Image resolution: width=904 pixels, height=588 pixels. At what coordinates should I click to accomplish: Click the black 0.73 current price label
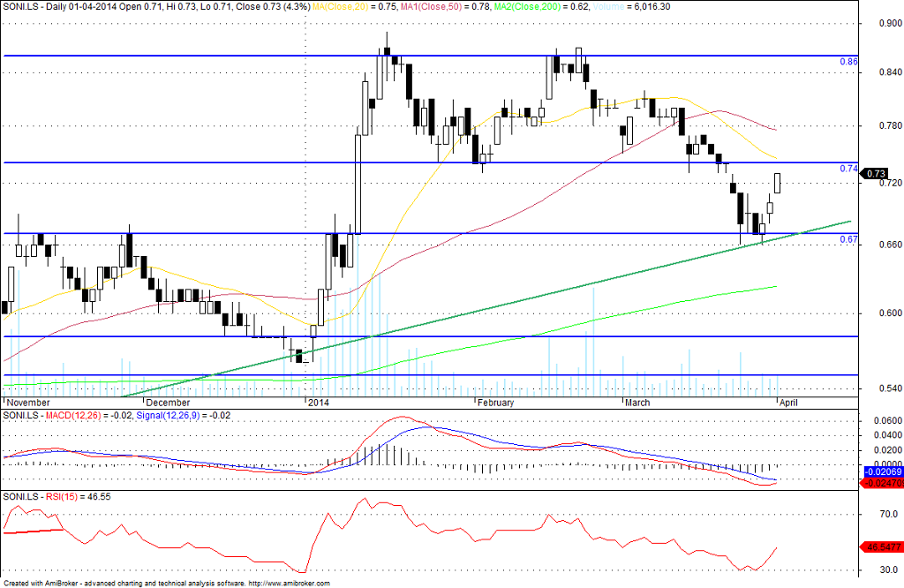coord(874,174)
